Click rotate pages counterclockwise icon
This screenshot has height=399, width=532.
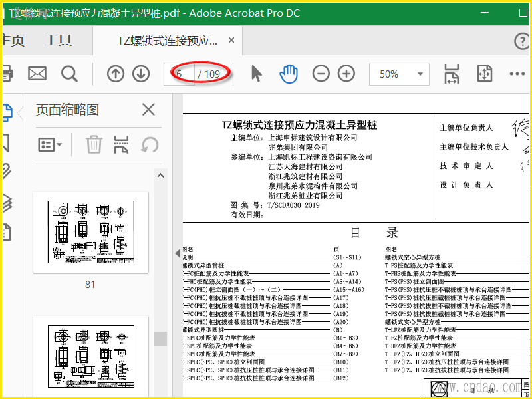(150, 145)
